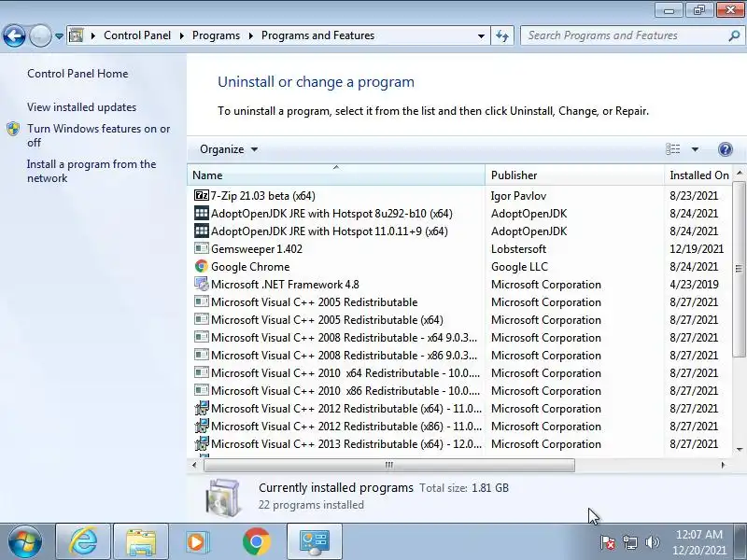Viewport: 747px width, 560px height.
Task: Click Programs in the address breadcrumb
Action: tap(216, 35)
